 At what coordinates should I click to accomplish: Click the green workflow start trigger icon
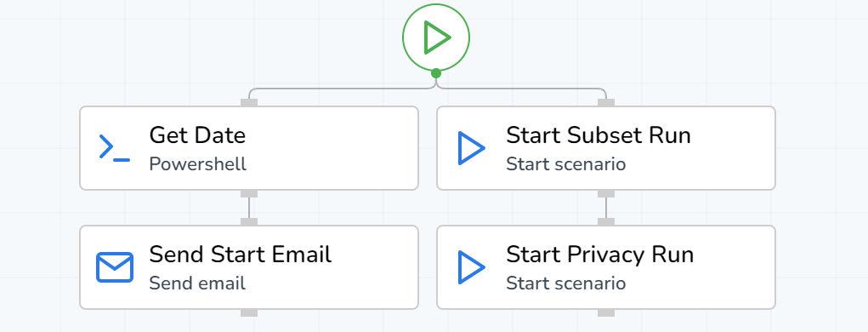click(436, 37)
